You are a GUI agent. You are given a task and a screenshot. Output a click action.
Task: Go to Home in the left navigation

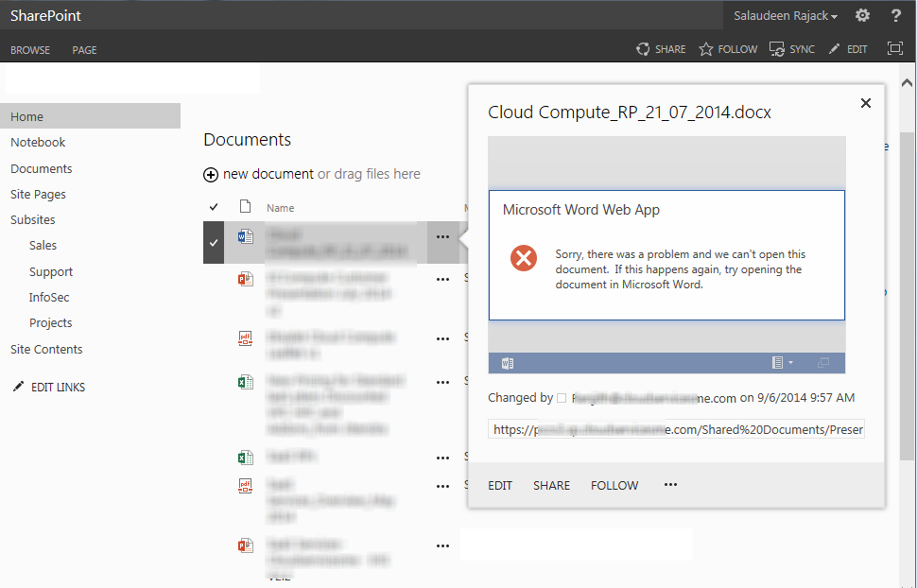click(x=90, y=116)
